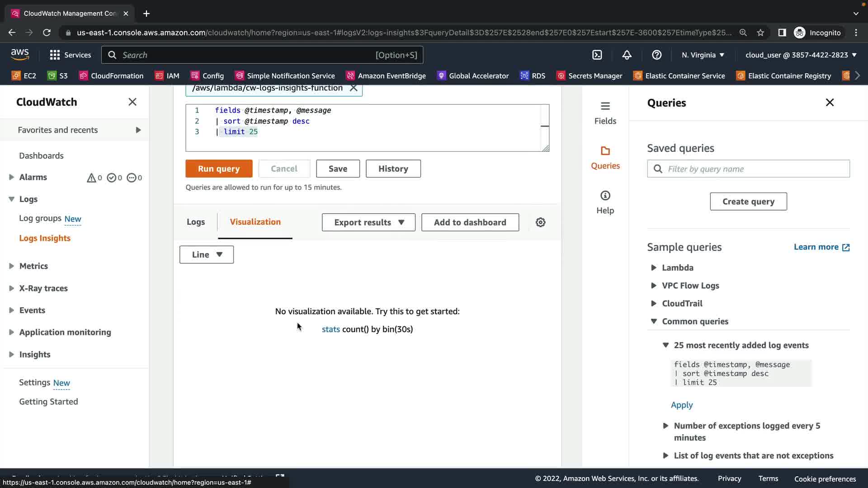Open the AWS help question-mark icon
The width and height of the screenshot is (868, 488).
pyautogui.click(x=656, y=55)
